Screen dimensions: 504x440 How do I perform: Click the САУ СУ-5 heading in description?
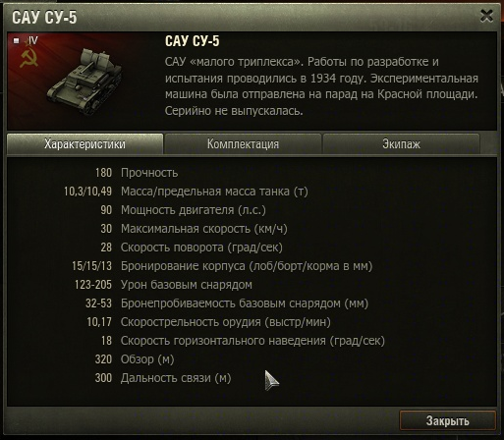(x=193, y=41)
